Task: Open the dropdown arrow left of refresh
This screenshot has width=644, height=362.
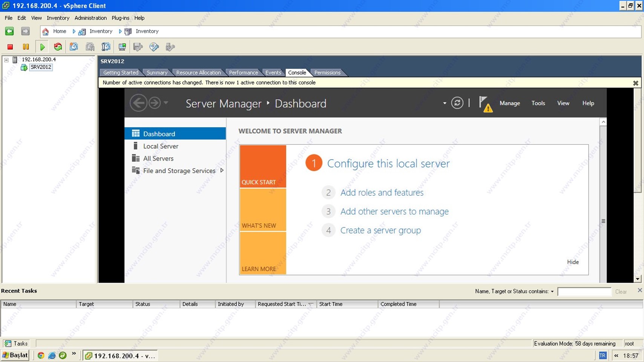Action: click(445, 103)
